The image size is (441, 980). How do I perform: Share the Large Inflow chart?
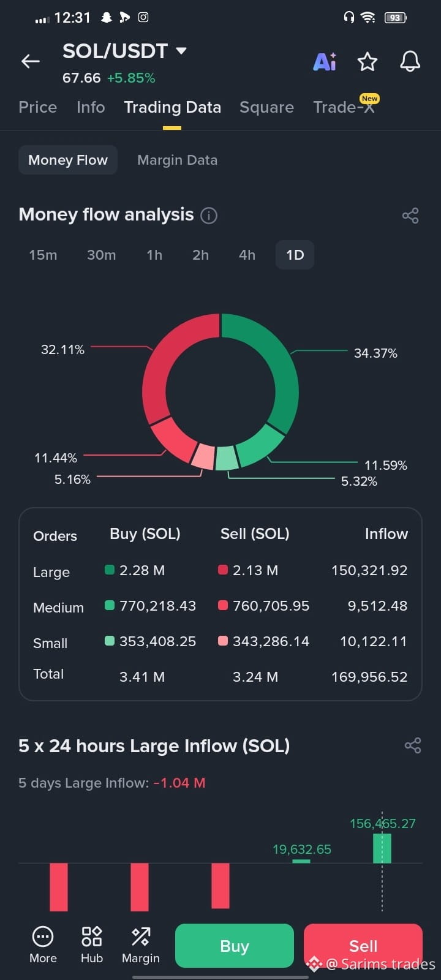coord(413,745)
